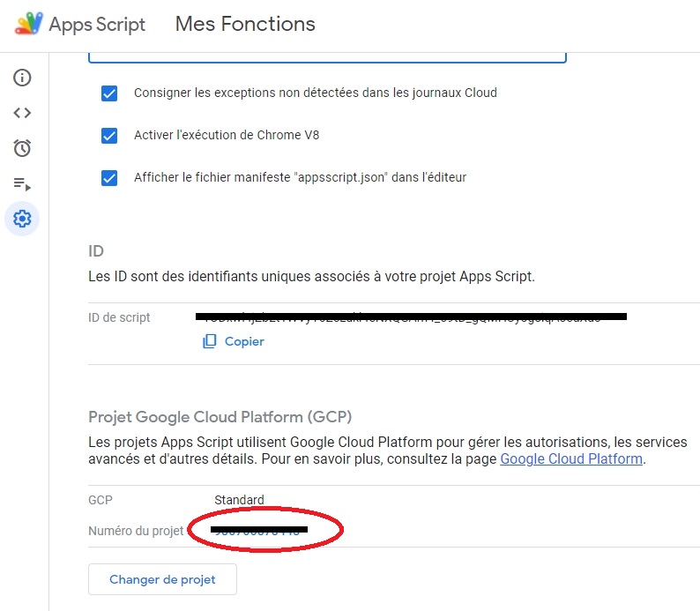Viewport: 700px width, 611px height.
Task: Select the Project Settings gear icon
Action: 22,219
